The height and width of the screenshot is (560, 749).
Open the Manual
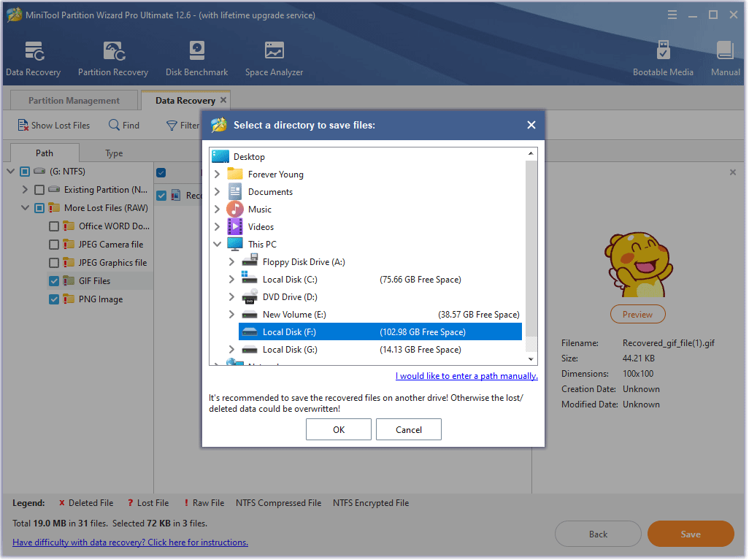pos(724,57)
